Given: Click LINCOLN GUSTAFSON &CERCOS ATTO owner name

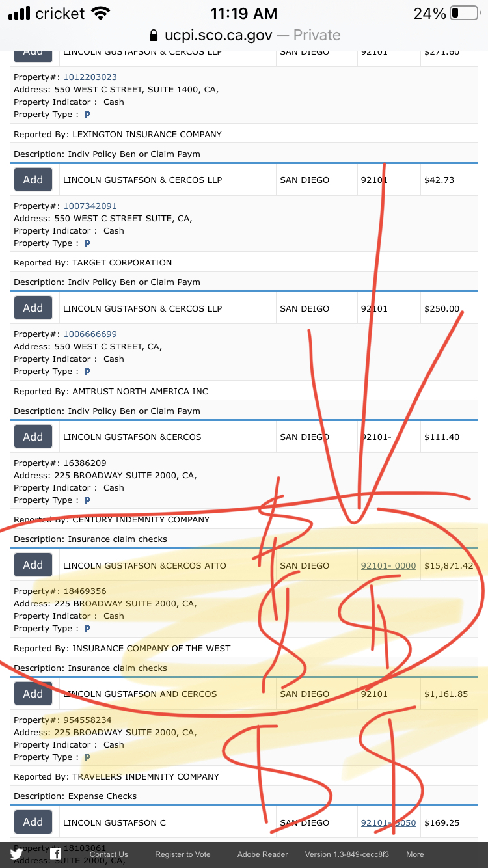Looking at the screenshot, I should point(144,566).
